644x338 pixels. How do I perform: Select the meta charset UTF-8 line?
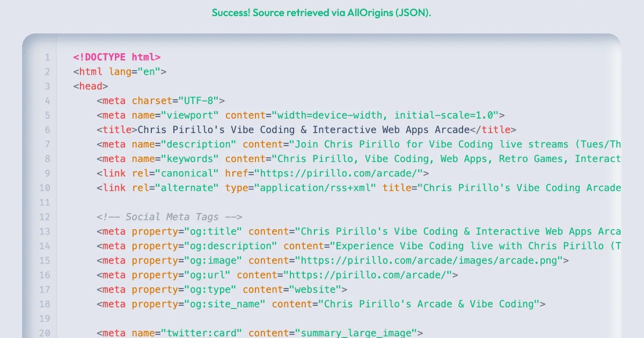[161, 100]
